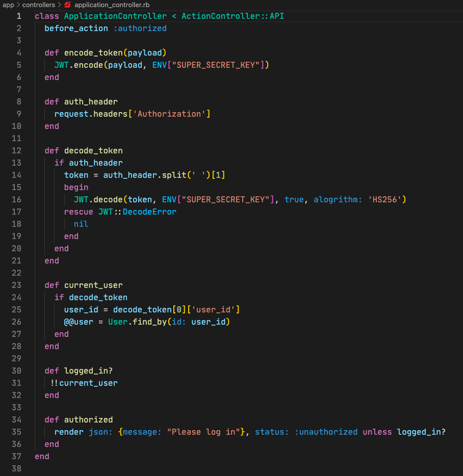Click 'current_user' method definition on line 23

tap(93, 285)
